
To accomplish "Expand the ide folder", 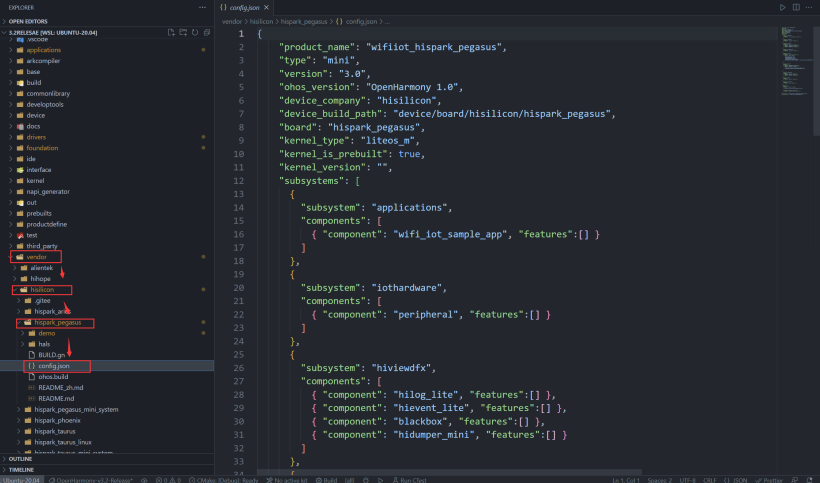I will pos(31,159).
